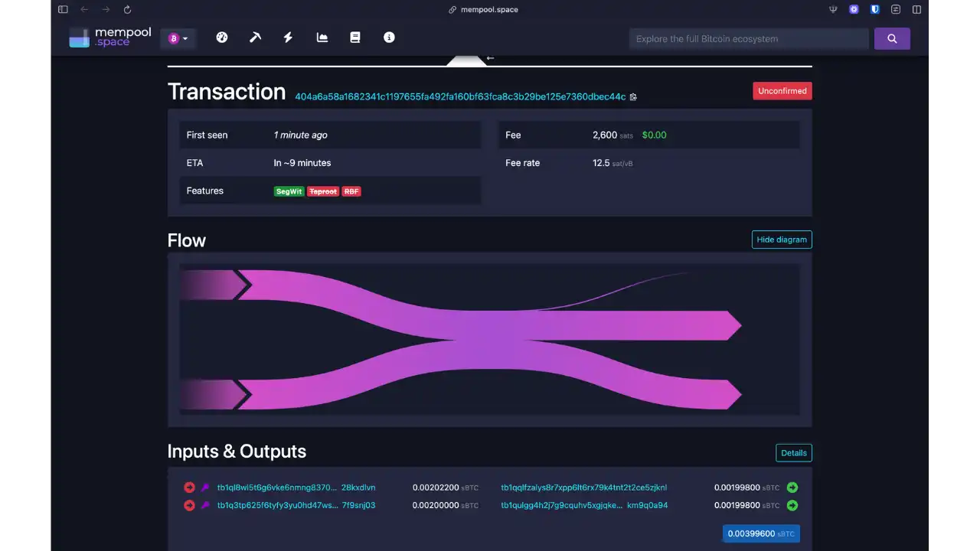Toggle the SegWit feature badge

pyautogui.click(x=289, y=191)
